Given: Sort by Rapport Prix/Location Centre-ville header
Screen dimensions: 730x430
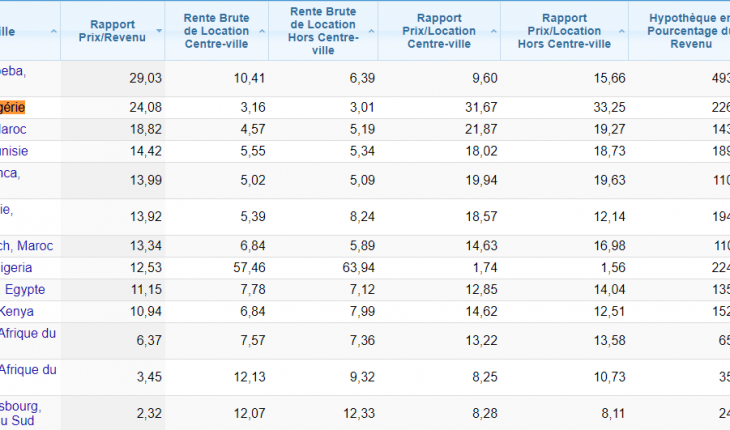Looking at the screenshot, I should [x=439, y=31].
